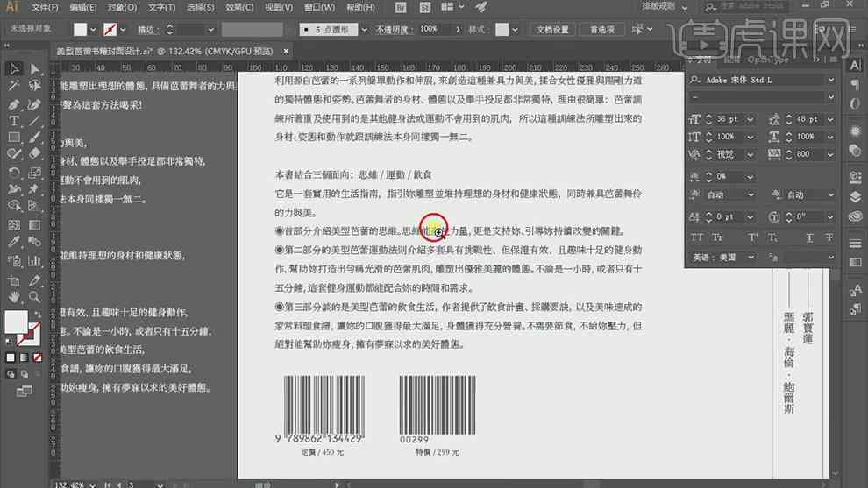Select the Blend tool
Image resolution: width=868 pixels, height=488 pixels.
pos(34,242)
